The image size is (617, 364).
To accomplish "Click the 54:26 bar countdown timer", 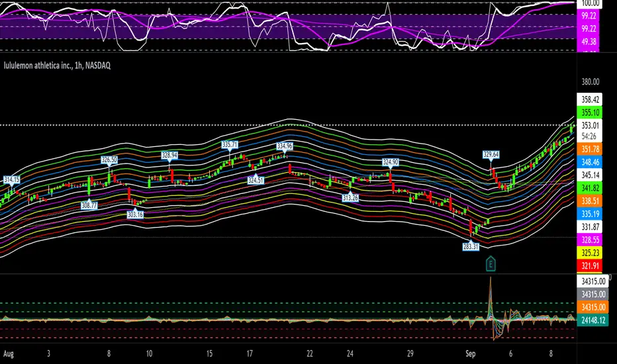I will click(589, 136).
